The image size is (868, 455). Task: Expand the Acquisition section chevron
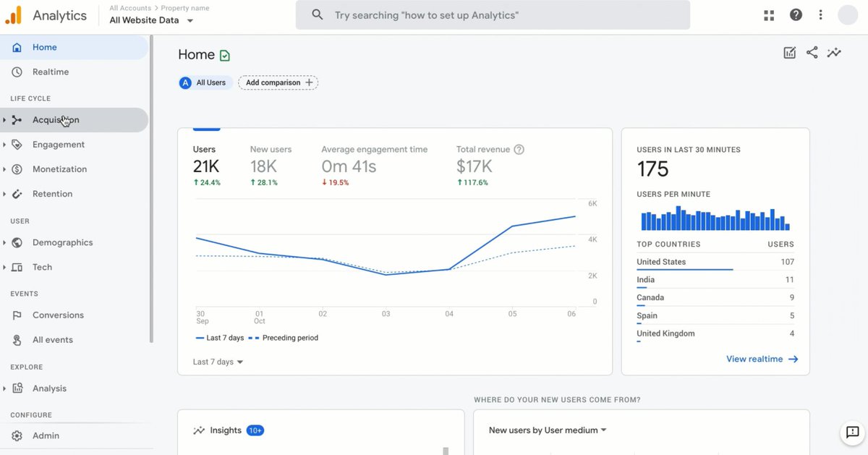point(6,119)
